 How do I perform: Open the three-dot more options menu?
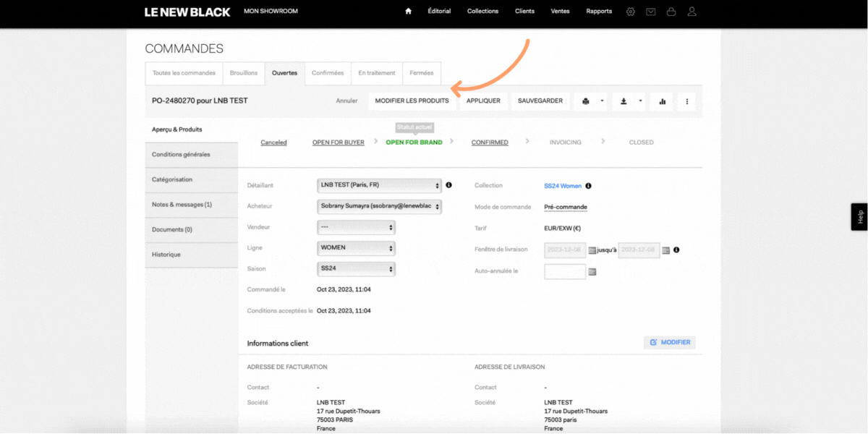(x=686, y=101)
